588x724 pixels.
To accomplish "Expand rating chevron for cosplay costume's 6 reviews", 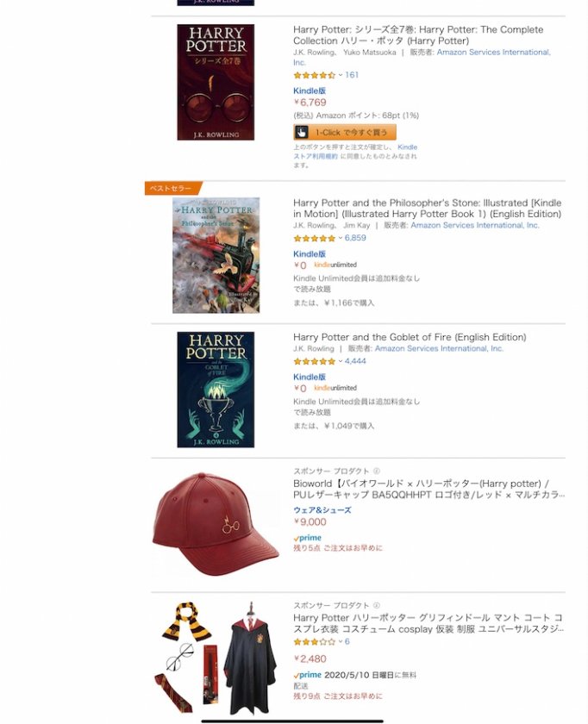I will [341, 641].
